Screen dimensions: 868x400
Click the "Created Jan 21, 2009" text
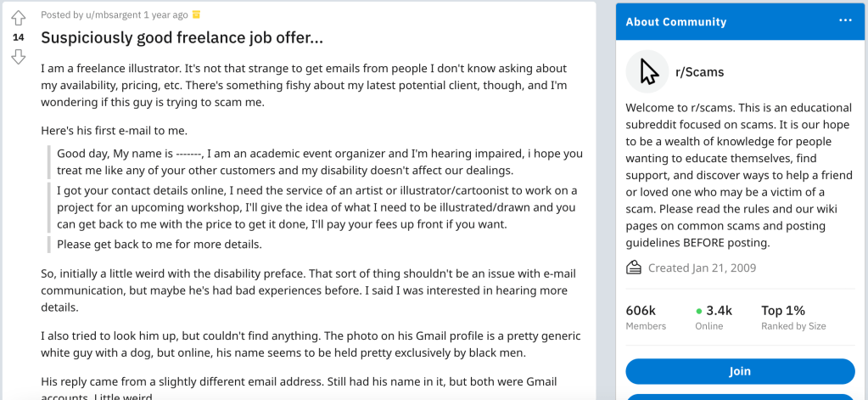(702, 268)
